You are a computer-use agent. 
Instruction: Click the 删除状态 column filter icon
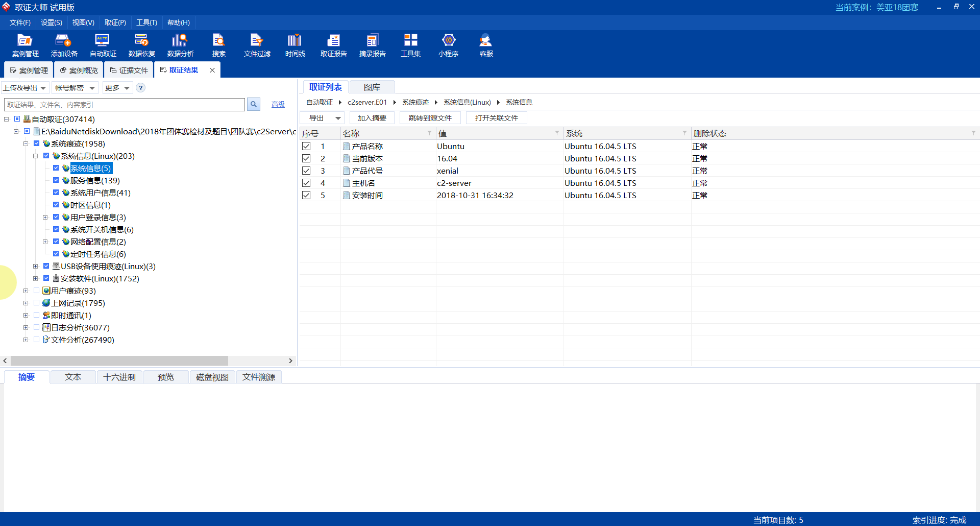click(973, 133)
